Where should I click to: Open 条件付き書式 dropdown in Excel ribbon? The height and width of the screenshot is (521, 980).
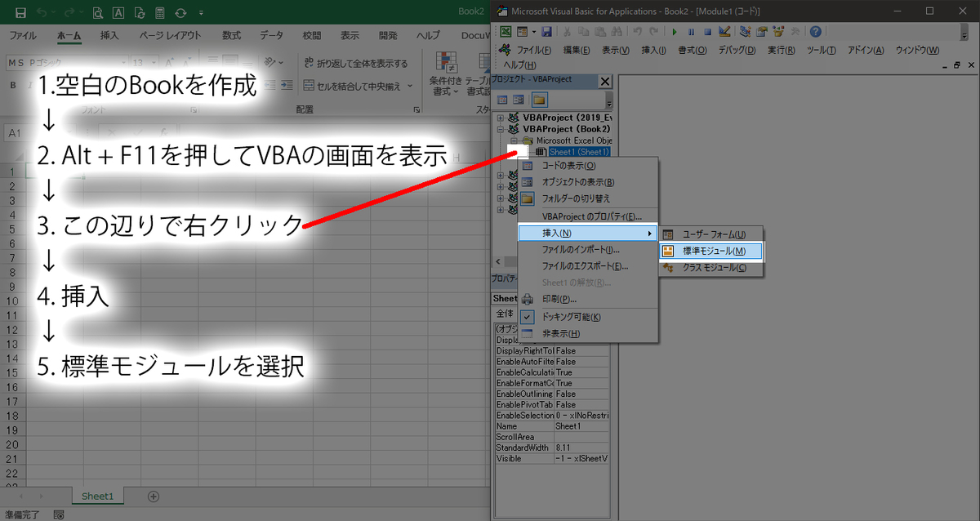click(445, 74)
